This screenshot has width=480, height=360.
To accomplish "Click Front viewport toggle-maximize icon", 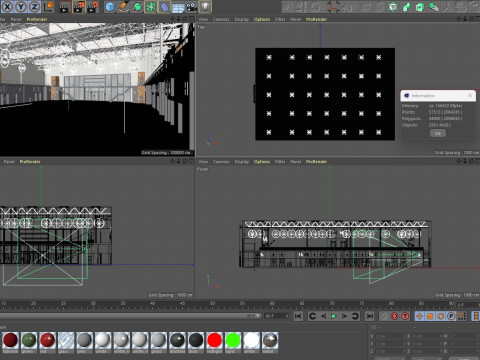I will coord(478,161).
